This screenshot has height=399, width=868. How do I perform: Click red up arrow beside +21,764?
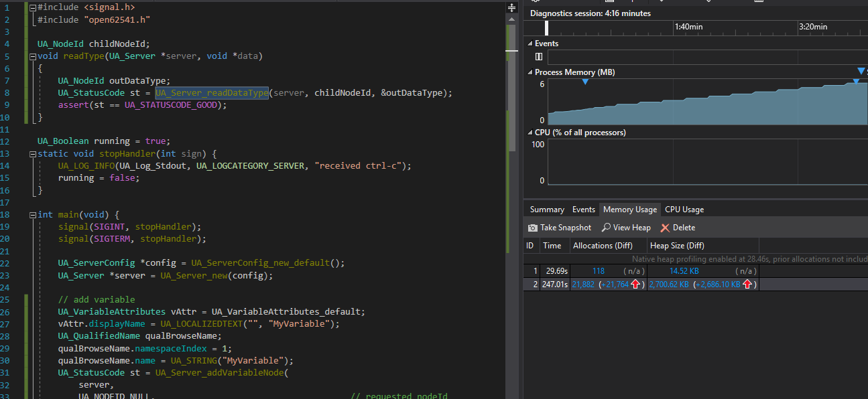coord(635,285)
